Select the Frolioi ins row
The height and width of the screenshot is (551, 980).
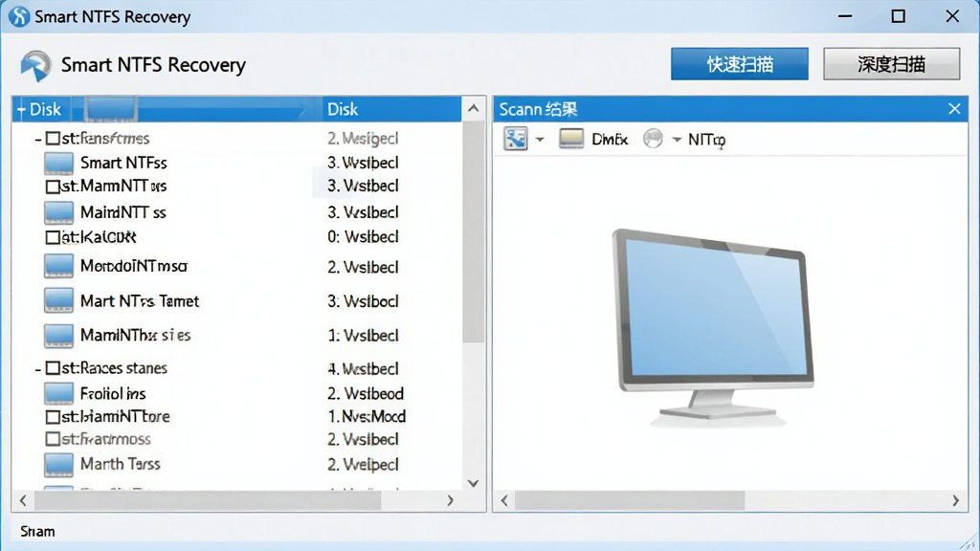pos(237,393)
